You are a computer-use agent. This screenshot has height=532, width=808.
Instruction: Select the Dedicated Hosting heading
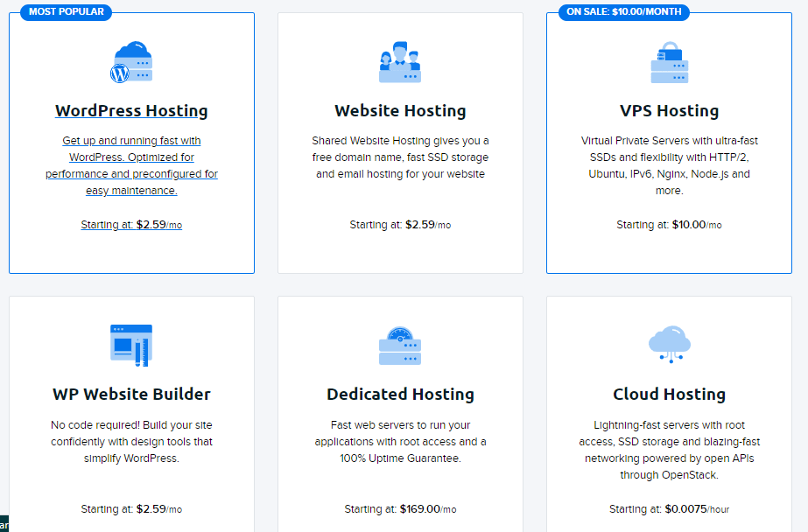pyautogui.click(x=400, y=394)
